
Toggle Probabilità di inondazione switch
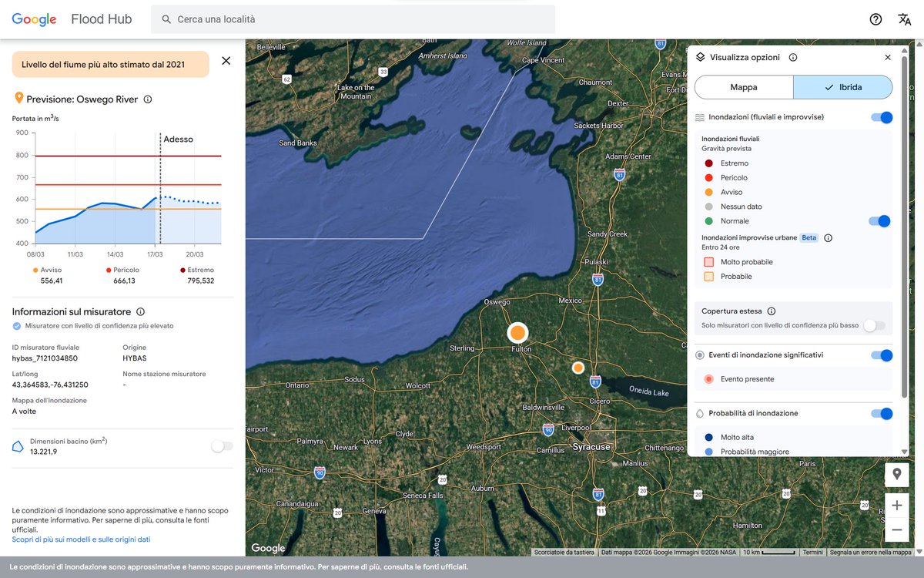(882, 414)
